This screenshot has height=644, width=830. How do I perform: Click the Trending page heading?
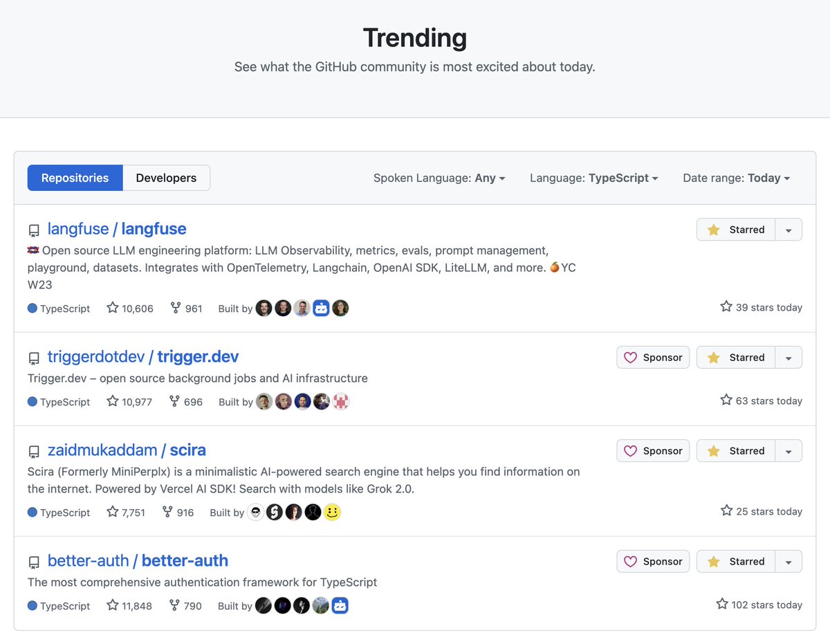[415, 37]
